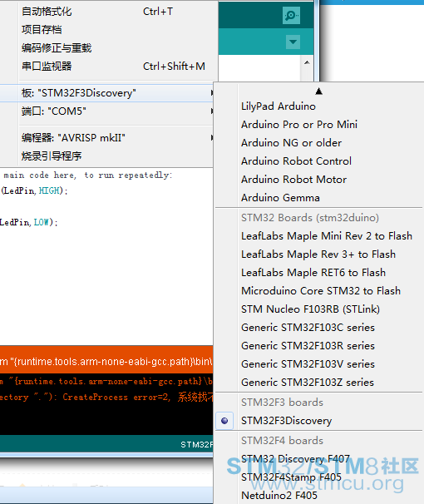Image resolution: width=424 pixels, height=504 pixels.
Task: Select Arduino Pro or Pro Mini board
Action: [318, 125]
